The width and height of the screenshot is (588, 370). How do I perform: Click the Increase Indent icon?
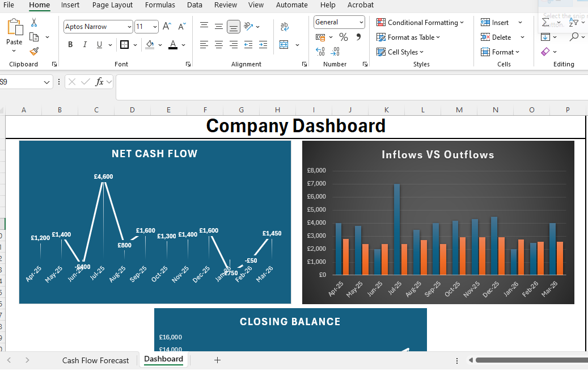coord(263,45)
